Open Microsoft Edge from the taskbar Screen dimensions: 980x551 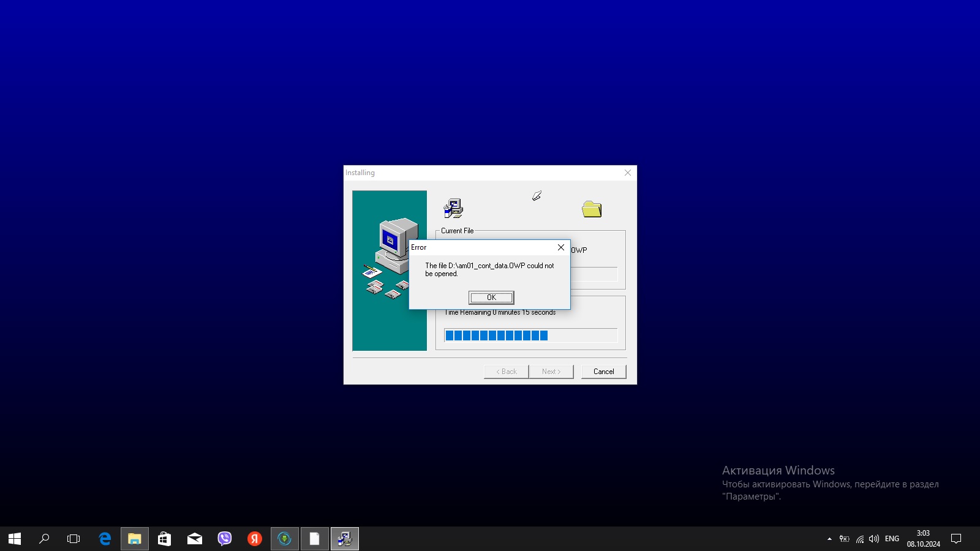(105, 539)
